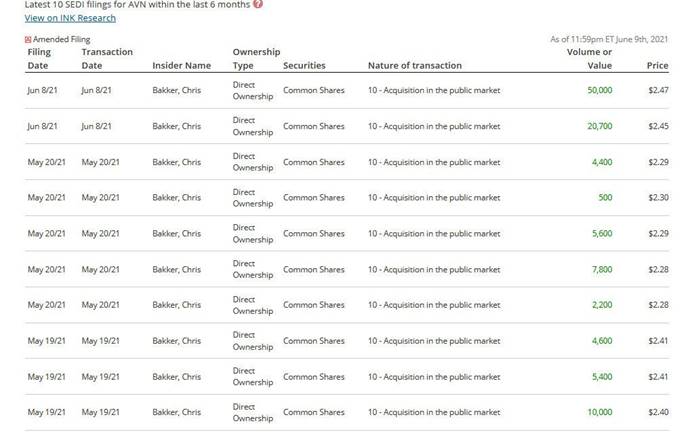694x432 pixels.
Task: Click the 50,000 volume value
Action: pos(600,90)
